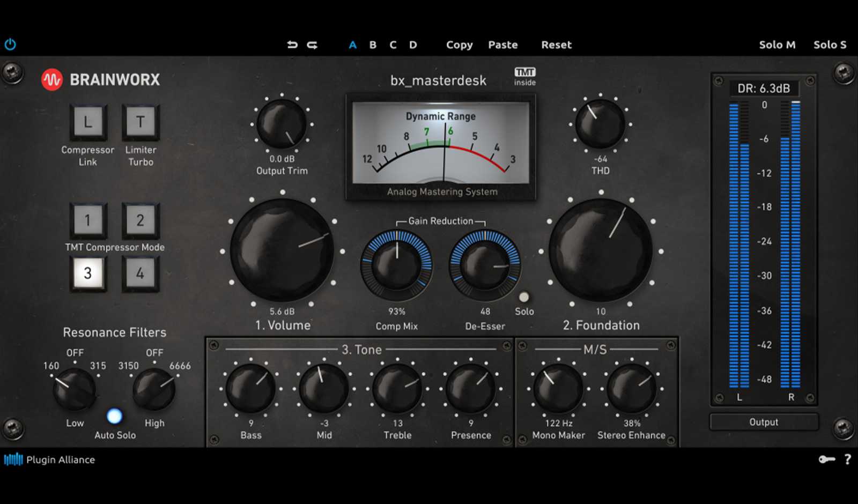The width and height of the screenshot is (858, 504).
Task: Click the TMT inside badge
Action: 524,76
